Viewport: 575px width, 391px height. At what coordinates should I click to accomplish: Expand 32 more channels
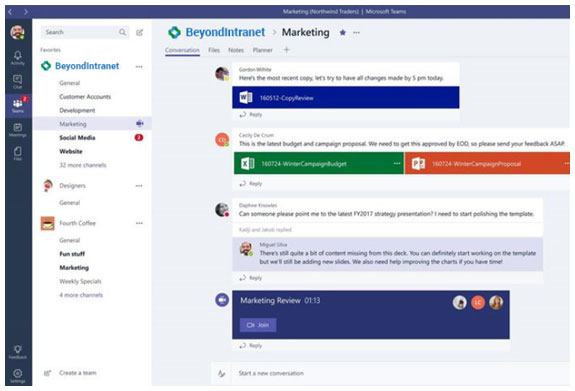[x=83, y=165]
